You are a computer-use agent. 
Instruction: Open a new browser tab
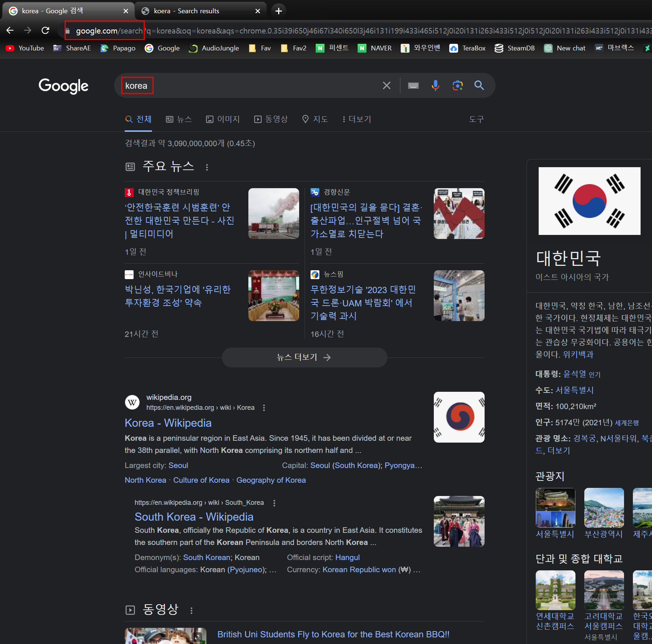(279, 11)
